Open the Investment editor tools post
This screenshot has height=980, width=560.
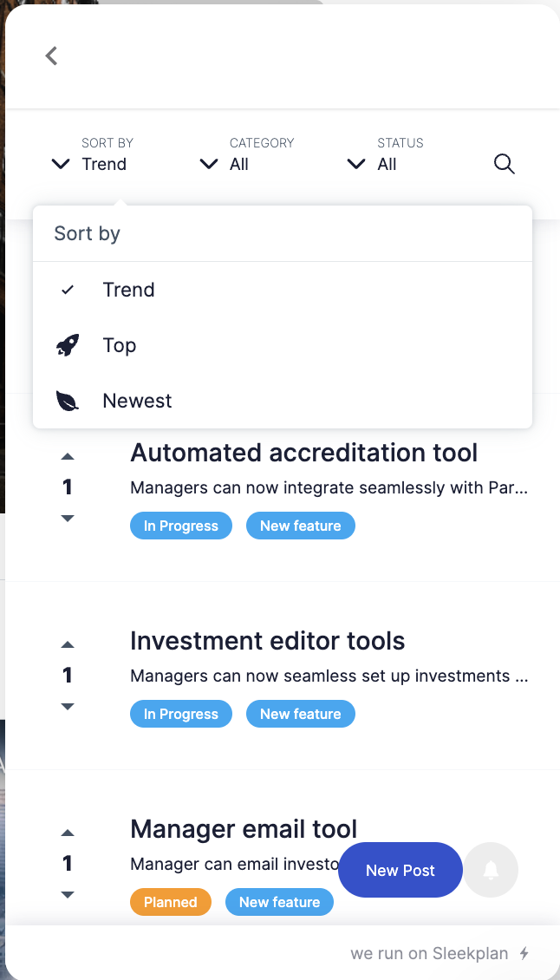pos(268,641)
